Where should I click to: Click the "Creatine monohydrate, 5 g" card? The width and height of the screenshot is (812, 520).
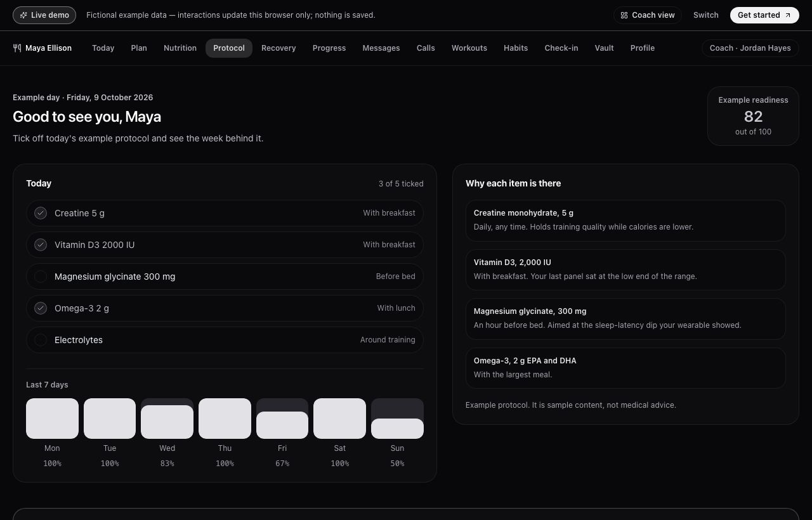[x=625, y=221]
